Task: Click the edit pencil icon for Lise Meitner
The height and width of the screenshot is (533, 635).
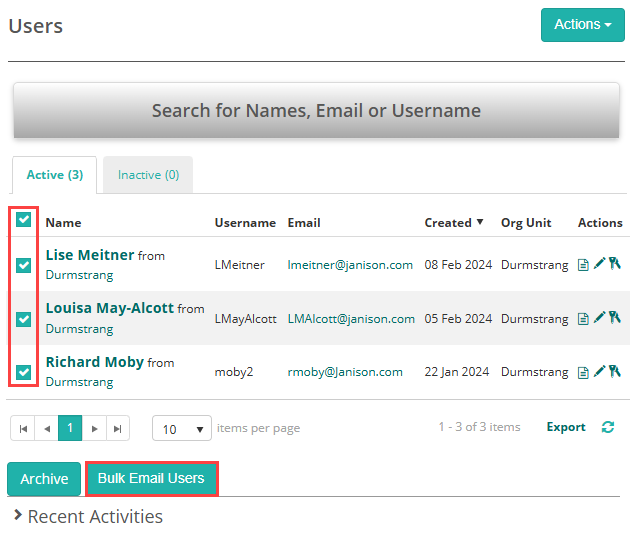Action: point(599,265)
